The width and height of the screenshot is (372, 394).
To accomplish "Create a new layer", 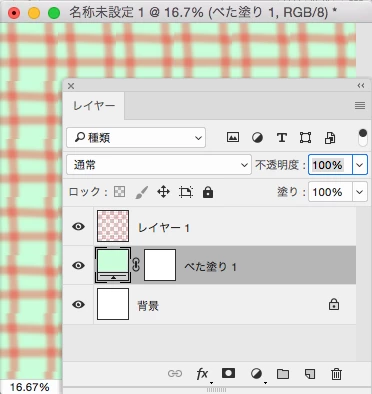I will [310, 374].
